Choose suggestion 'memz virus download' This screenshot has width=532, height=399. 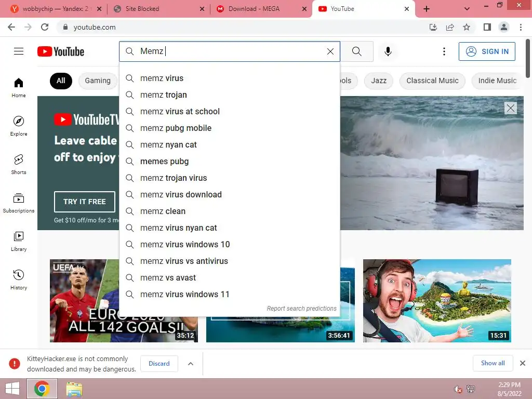[x=229, y=195]
